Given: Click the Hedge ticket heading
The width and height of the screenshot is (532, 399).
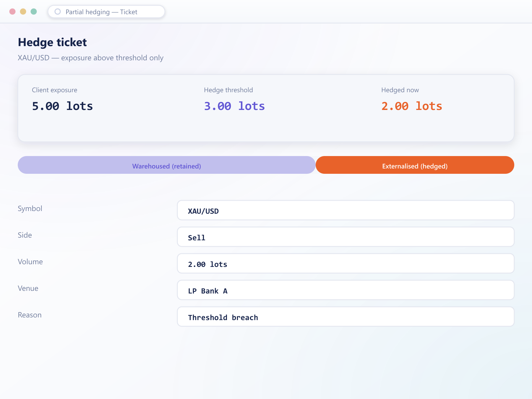Looking at the screenshot, I should (x=52, y=43).
